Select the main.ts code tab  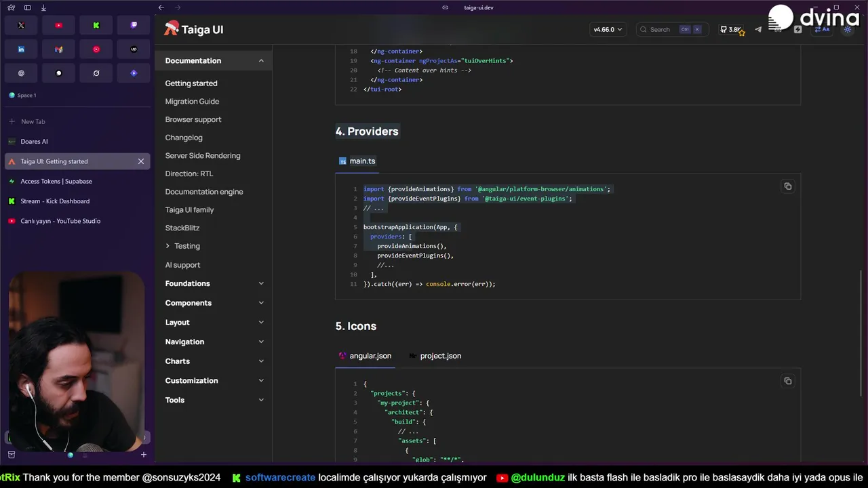(357, 161)
